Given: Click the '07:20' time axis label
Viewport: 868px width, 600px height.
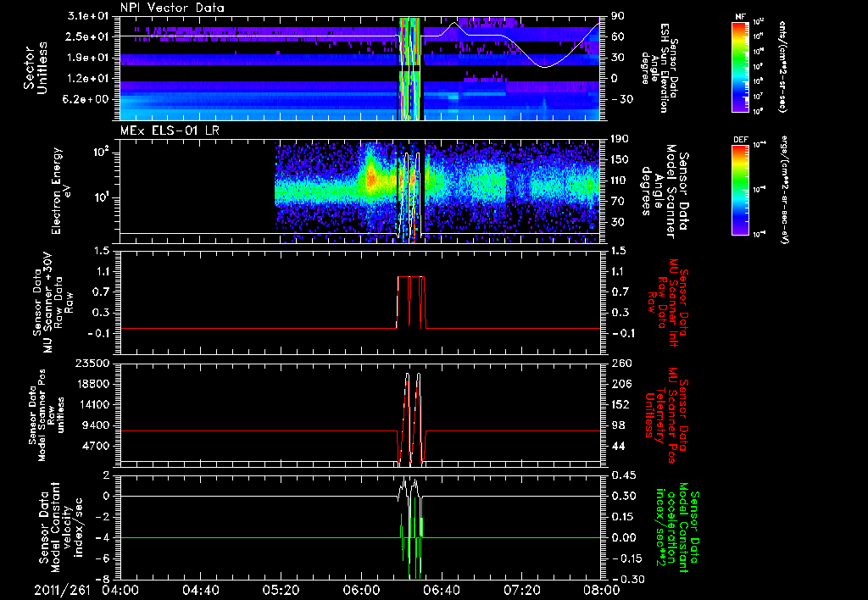Looking at the screenshot, I should tap(521, 590).
